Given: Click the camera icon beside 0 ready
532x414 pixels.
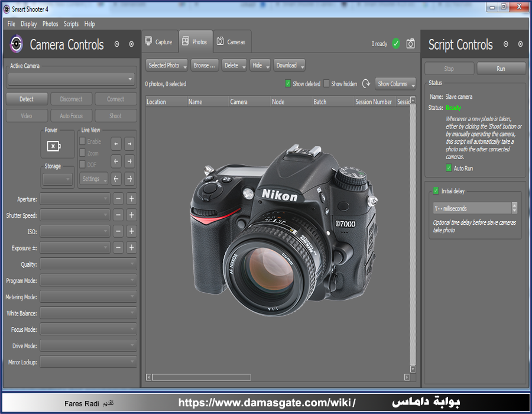Looking at the screenshot, I should coord(411,43).
